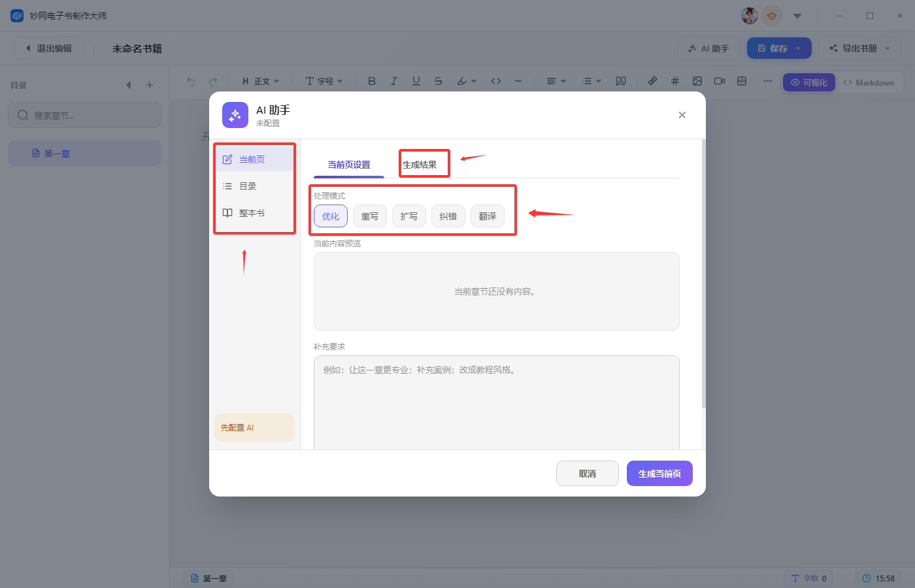Click the 生成当前页 button
Image resolution: width=915 pixels, height=588 pixels.
[x=659, y=474]
